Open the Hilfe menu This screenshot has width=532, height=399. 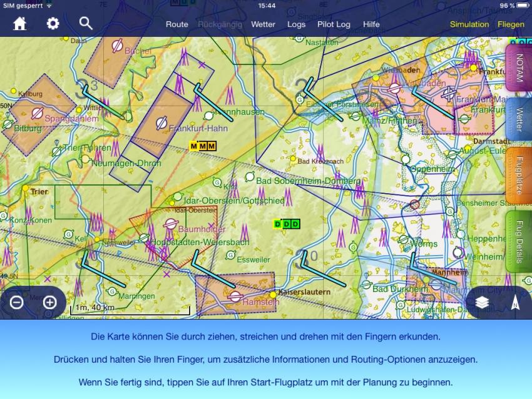click(371, 24)
